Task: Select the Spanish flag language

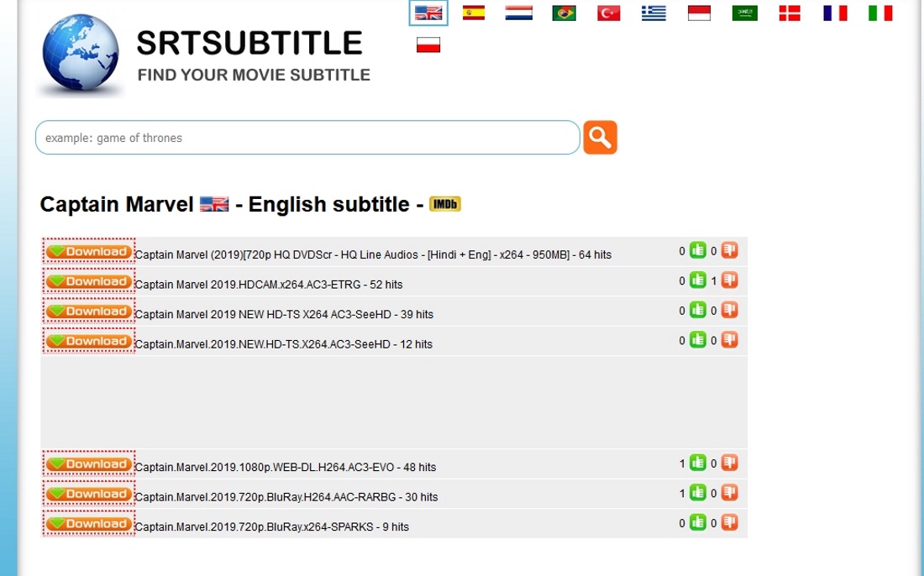Action: coord(474,13)
